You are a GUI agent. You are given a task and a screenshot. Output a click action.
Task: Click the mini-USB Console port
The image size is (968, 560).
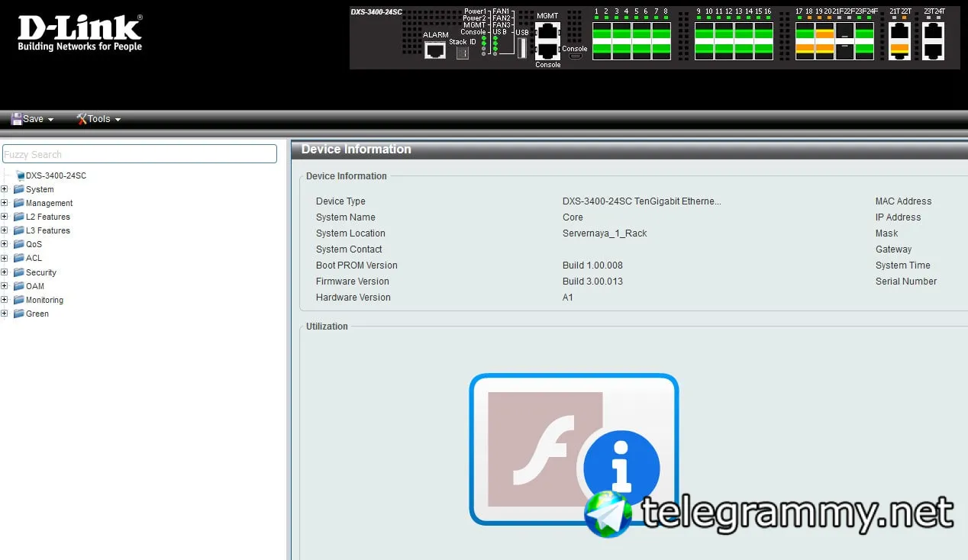pyautogui.click(x=576, y=56)
